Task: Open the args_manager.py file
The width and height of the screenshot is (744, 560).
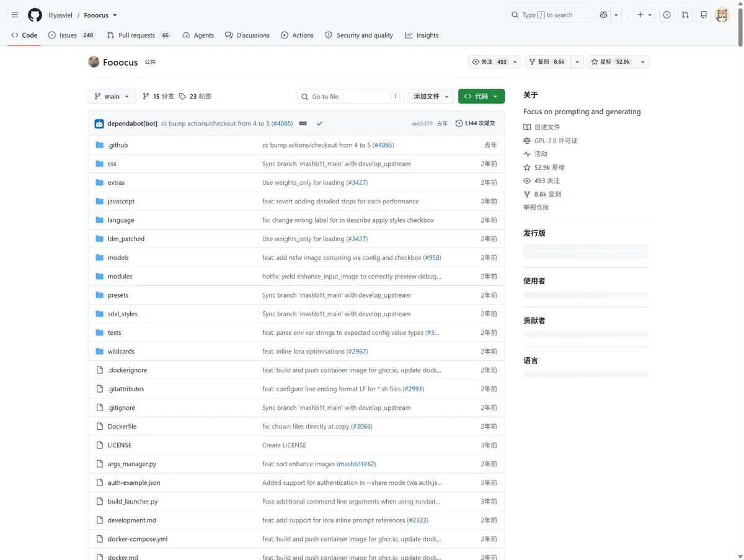Action: [132, 464]
